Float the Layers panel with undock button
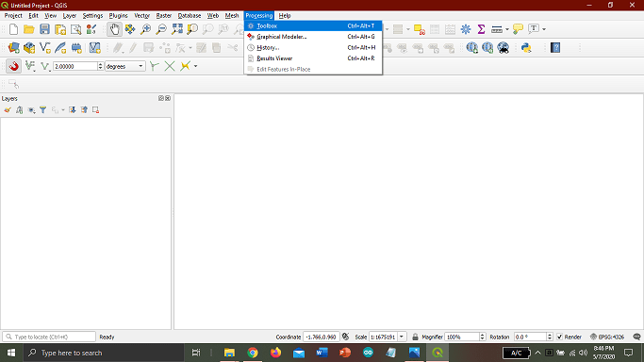Viewport: 644px width, 362px height. tap(161, 98)
